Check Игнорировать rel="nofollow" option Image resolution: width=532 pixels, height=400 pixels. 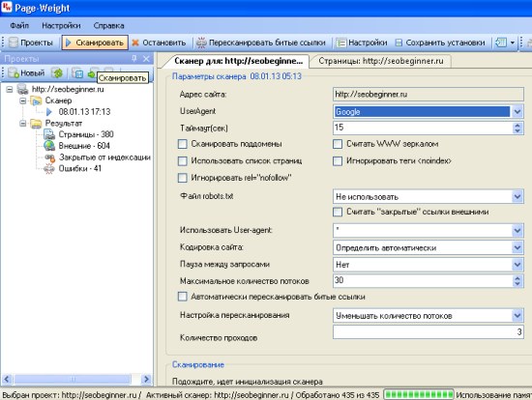tap(183, 178)
